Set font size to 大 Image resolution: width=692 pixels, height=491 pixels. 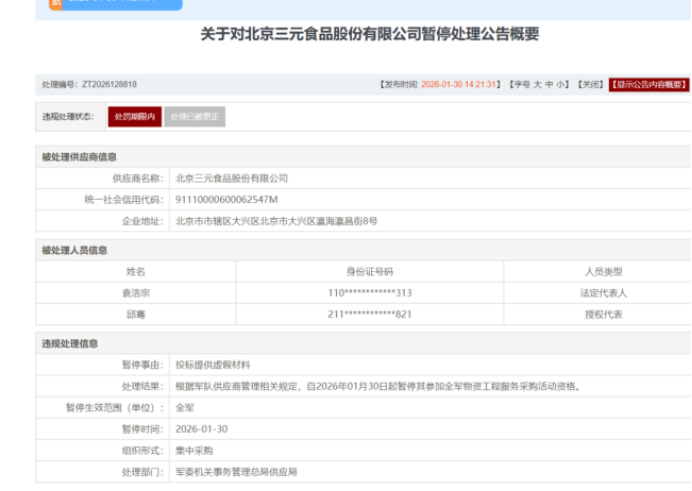(x=537, y=84)
